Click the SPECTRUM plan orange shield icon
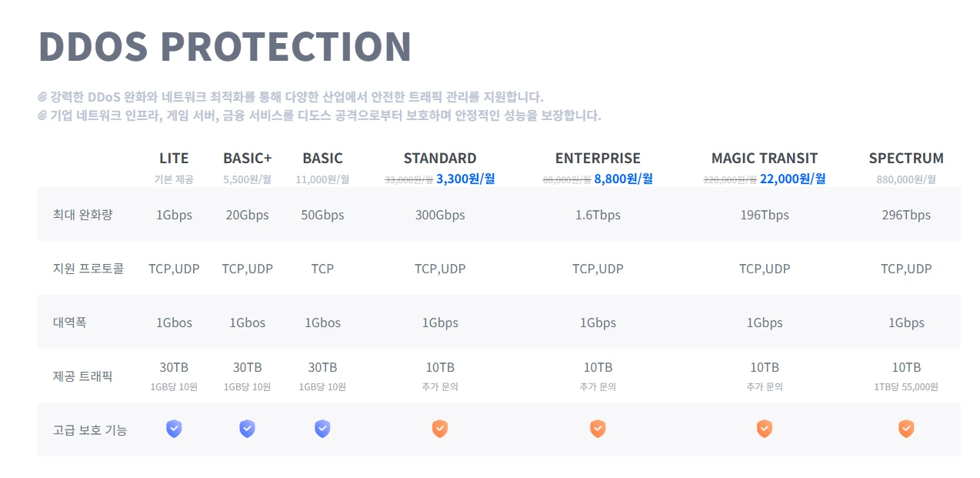980x478 pixels. (906, 429)
